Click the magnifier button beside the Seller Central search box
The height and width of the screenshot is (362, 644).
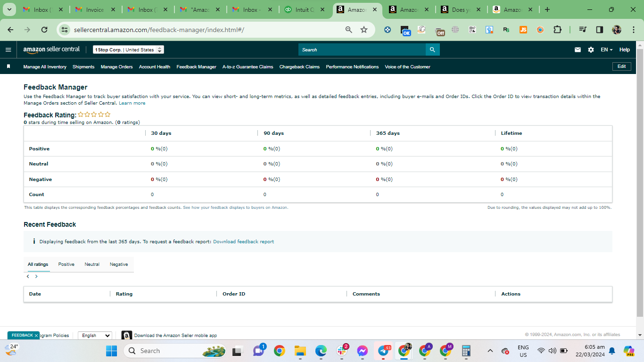pos(433,49)
